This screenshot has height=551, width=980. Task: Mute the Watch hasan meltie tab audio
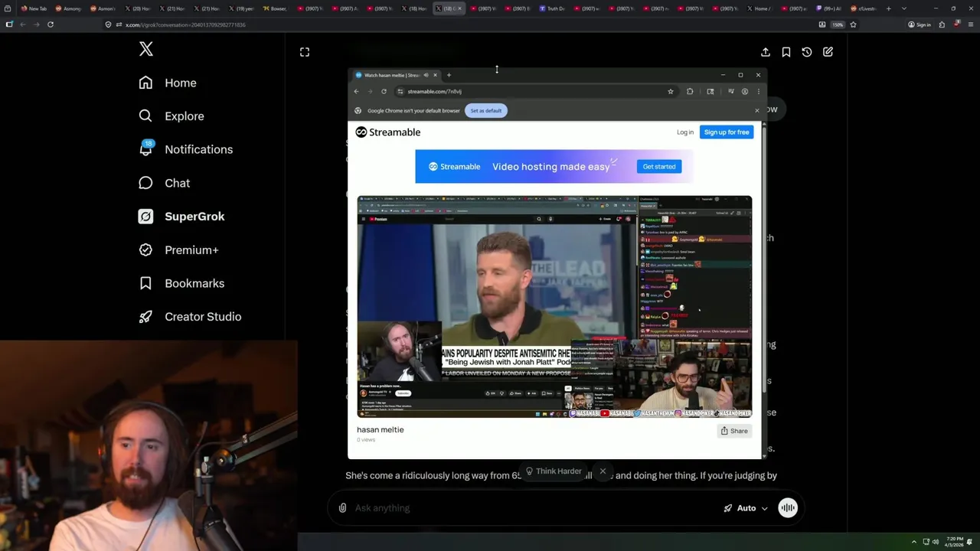[426, 75]
